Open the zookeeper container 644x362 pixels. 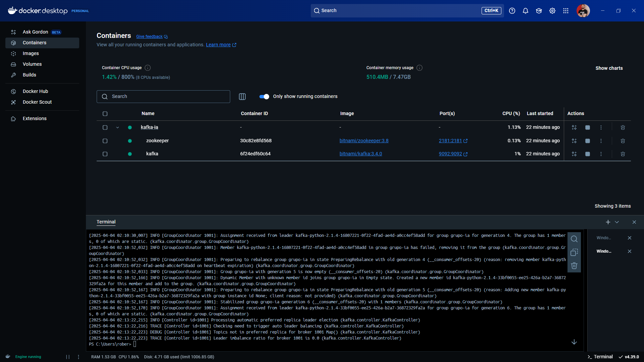[157, 141]
